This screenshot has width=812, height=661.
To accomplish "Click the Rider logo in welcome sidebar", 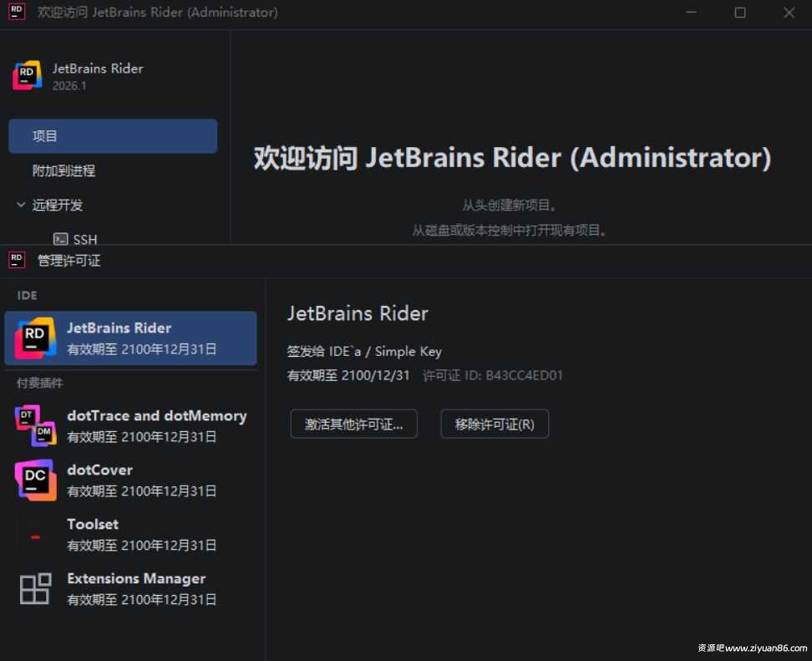I will point(28,76).
